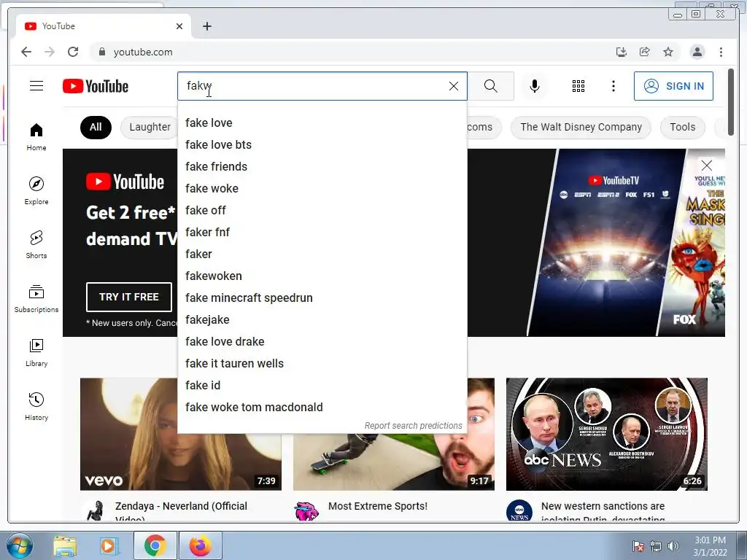Open Library in the sidebar
The image size is (747, 560).
click(x=36, y=352)
